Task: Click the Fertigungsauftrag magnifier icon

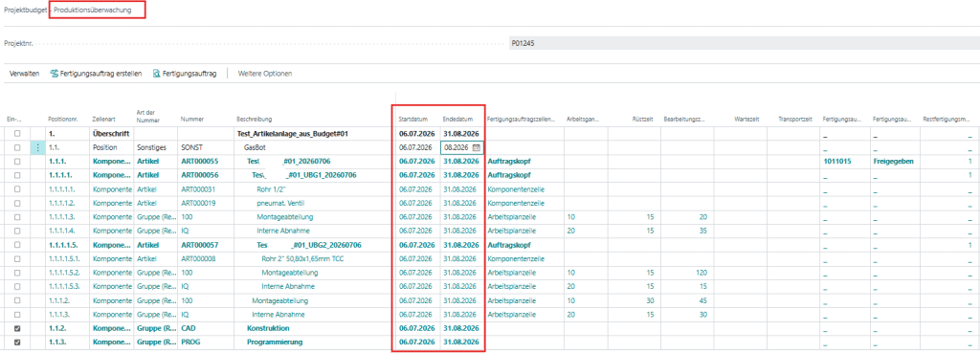Action: (156, 74)
